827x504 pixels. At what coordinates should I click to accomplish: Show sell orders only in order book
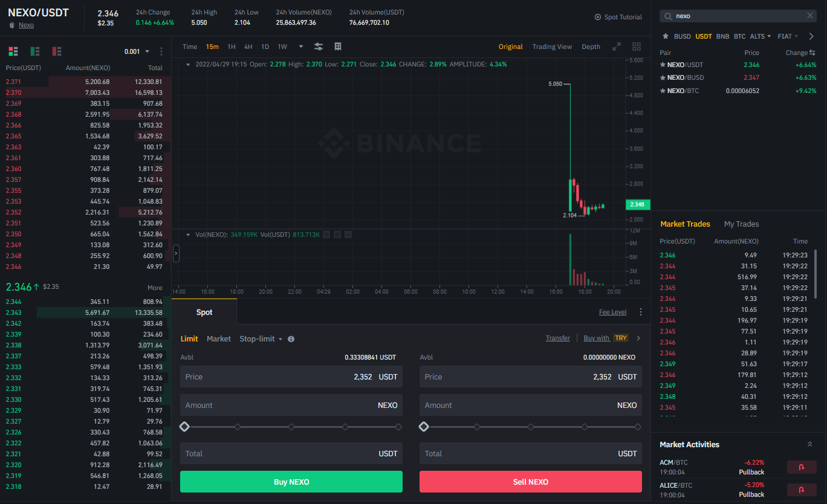[x=57, y=51]
